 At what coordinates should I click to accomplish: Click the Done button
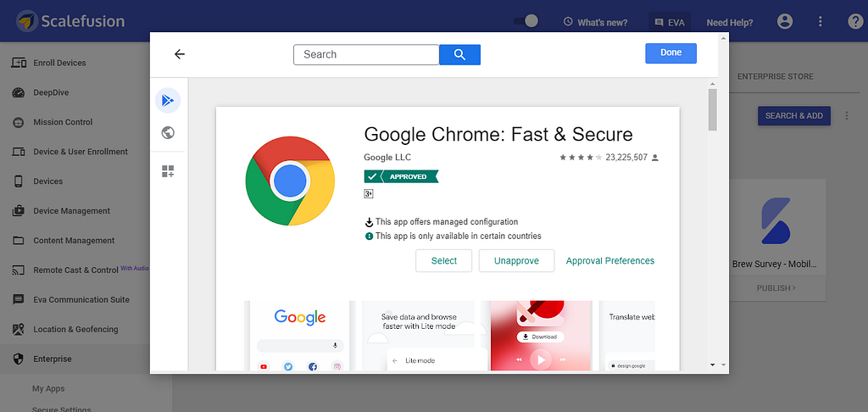(671, 53)
